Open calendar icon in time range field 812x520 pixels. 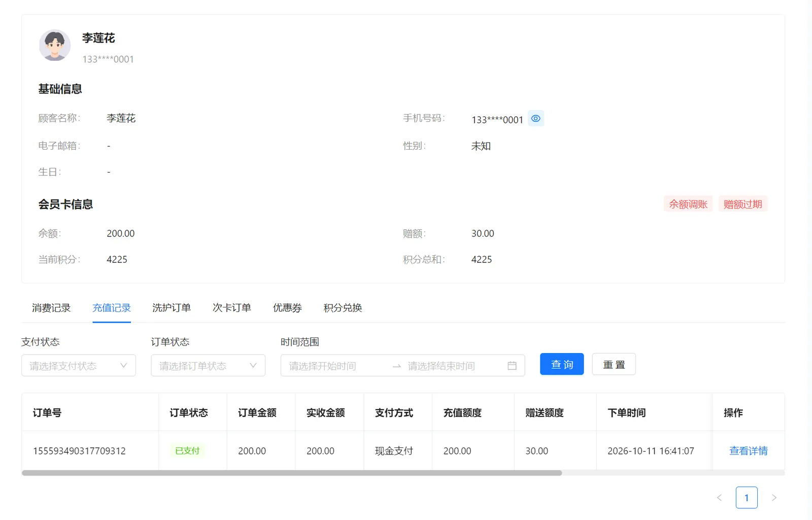pyautogui.click(x=512, y=366)
